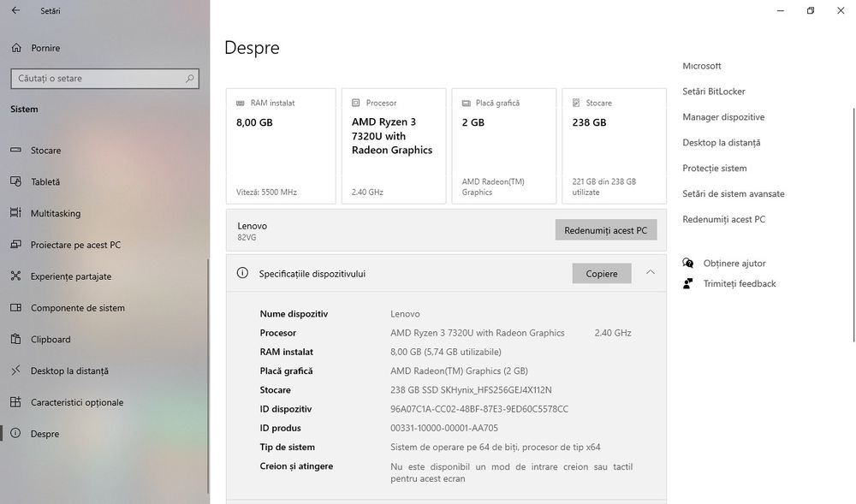Open Protecție sistem link

(x=715, y=169)
